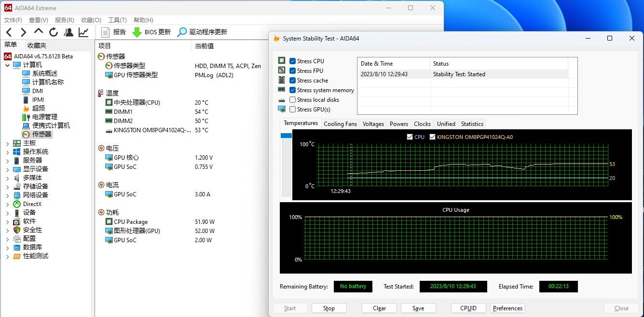Click the Up level arrow icon
Viewport: 644px width, 317px height.
[x=39, y=31]
